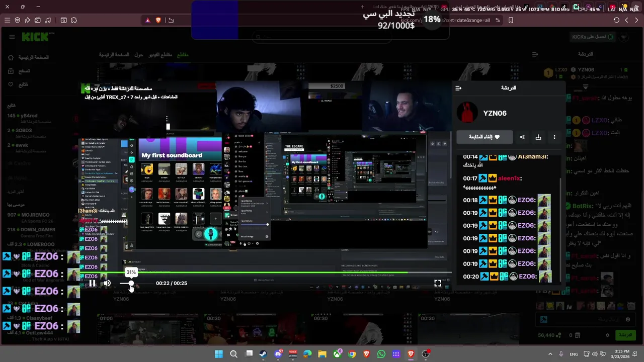Image resolution: width=644 pixels, height=362 pixels.
Task: Open WhatsApp from taskbar
Action: 381,354
